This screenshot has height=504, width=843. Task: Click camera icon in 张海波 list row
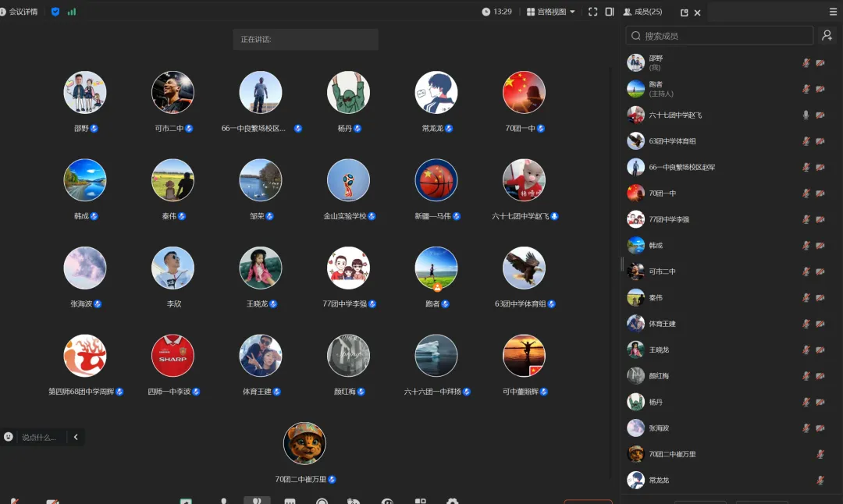(820, 428)
